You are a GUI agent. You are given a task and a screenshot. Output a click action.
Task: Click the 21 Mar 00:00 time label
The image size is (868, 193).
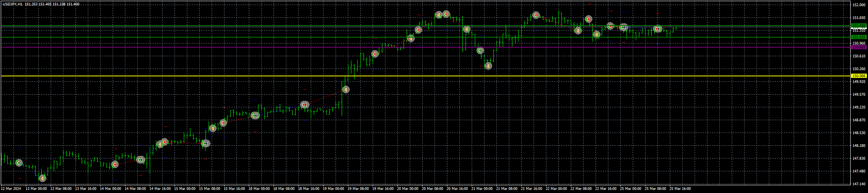(482, 189)
